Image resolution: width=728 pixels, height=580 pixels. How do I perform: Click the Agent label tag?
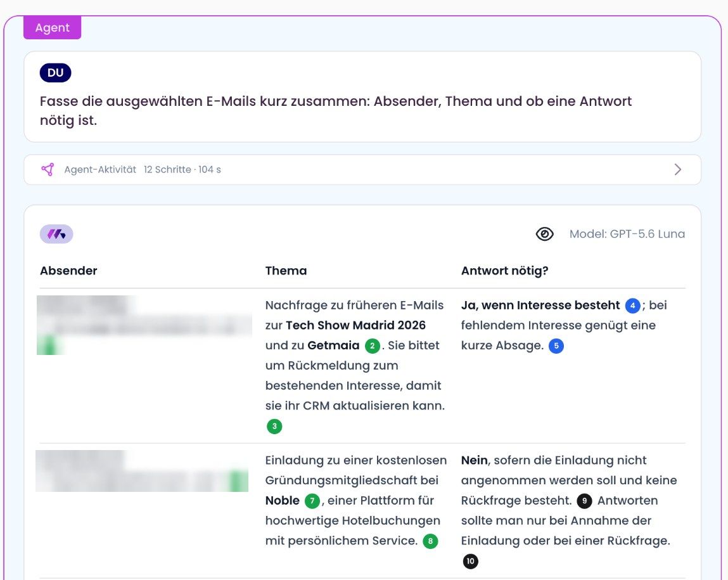click(53, 28)
